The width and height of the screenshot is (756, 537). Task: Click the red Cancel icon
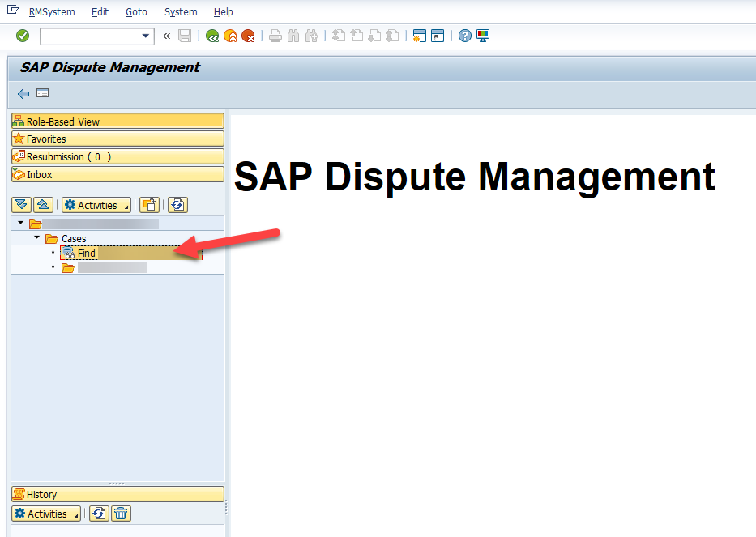click(x=248, y=36)
